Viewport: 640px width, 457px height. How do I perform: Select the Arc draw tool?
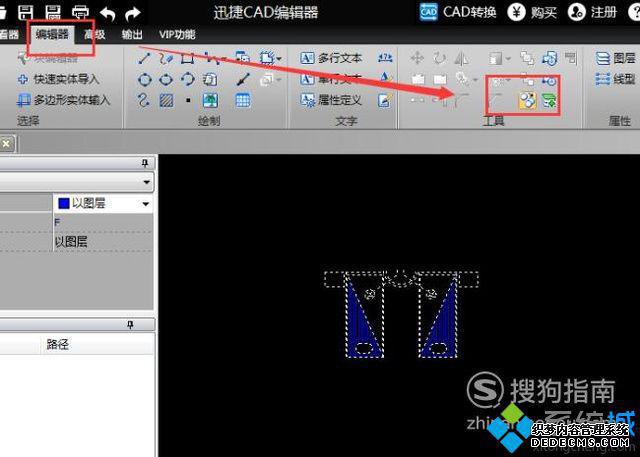(x=187, y=79)
